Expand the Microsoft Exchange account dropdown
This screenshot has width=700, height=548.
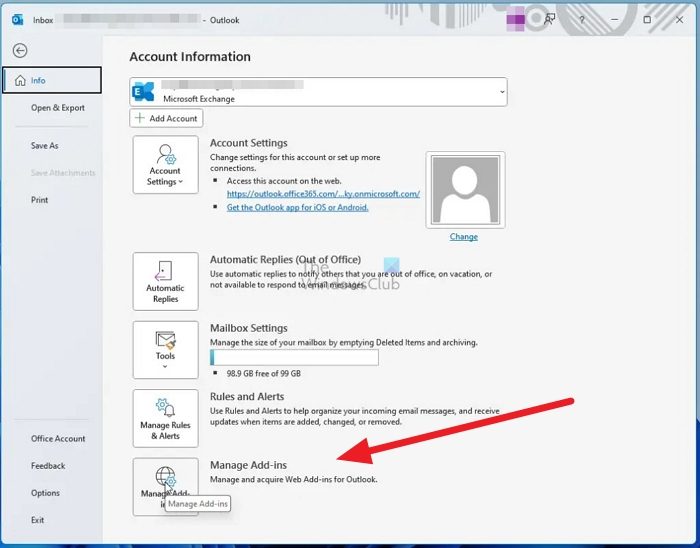click(501, 91)
